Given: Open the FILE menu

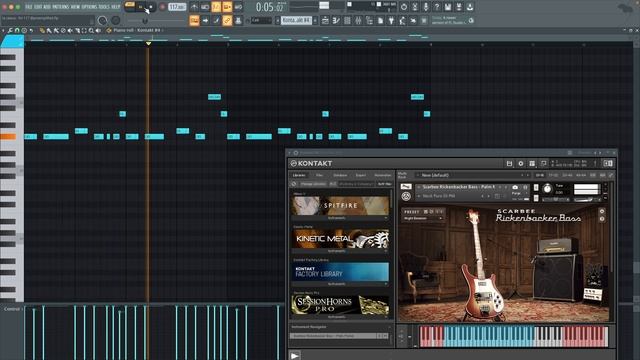Looking at the screenshot, I should pos(29,7).
